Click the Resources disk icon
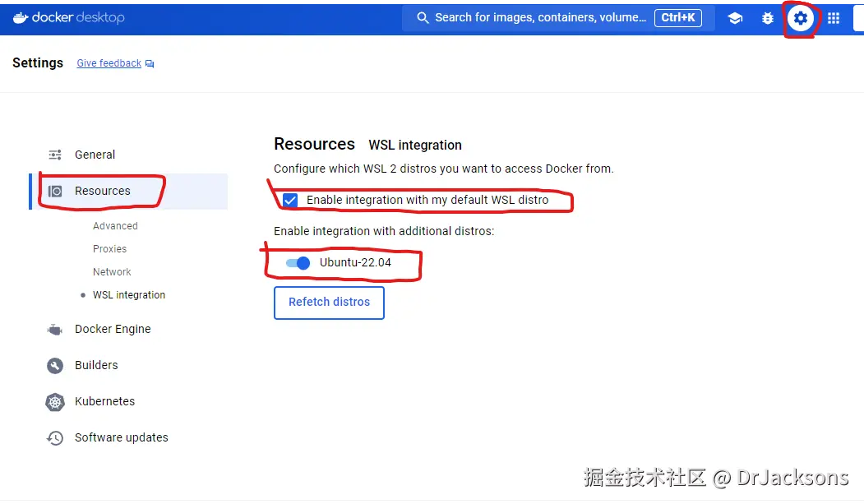The height and width of the screenshot is (504, 864). [55, 191]
